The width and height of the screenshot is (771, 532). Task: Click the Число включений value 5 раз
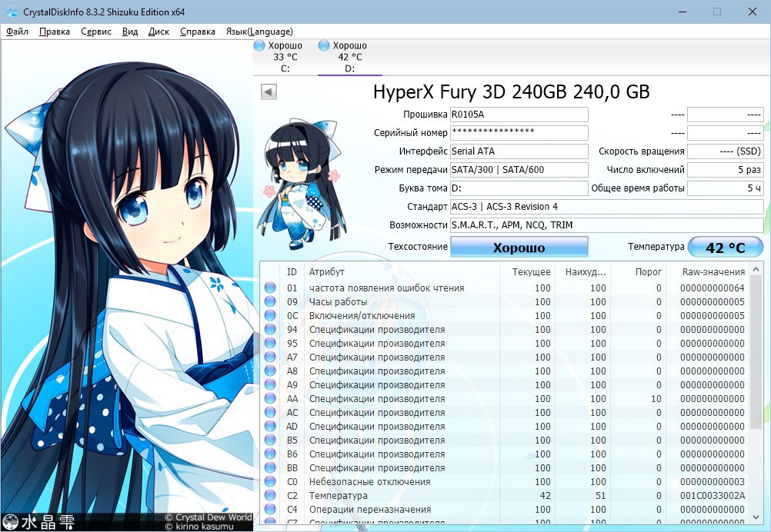click(x=726, y=170)
